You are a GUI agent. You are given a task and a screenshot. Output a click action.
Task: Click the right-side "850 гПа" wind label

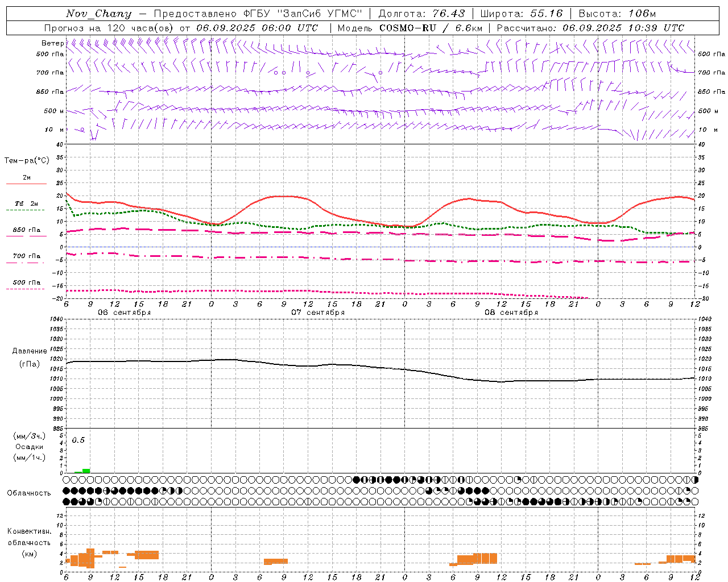point(712,92)
